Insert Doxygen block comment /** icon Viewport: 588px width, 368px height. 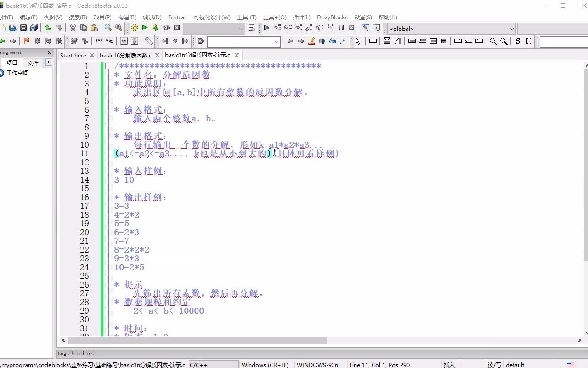tap(99, 41)
